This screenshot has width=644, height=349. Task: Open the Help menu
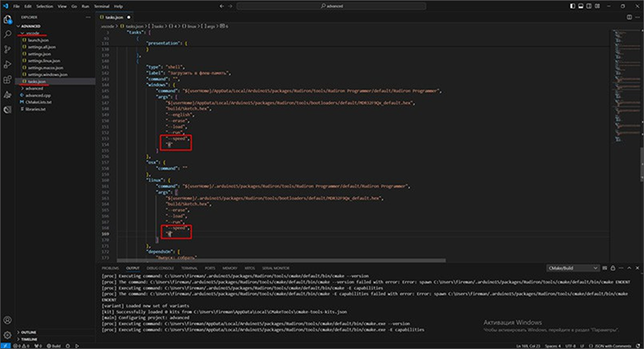click(118, 6)
